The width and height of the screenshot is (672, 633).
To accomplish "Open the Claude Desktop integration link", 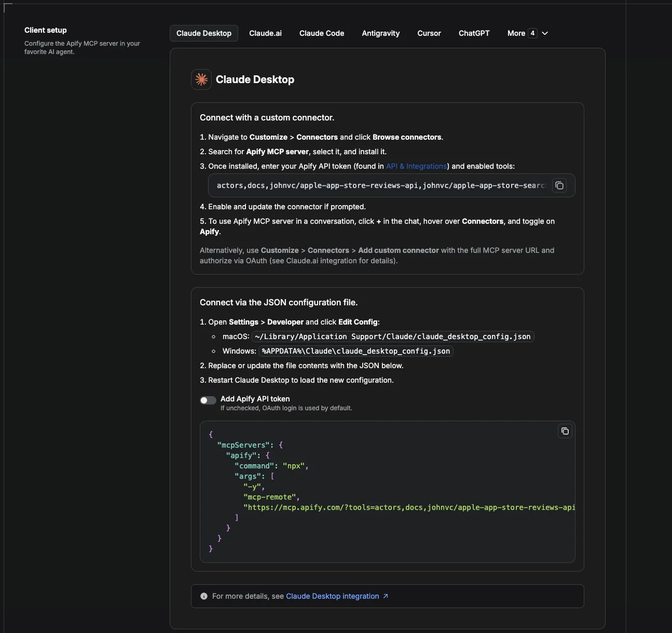I will pyautogui.click(x=333, y=596).
